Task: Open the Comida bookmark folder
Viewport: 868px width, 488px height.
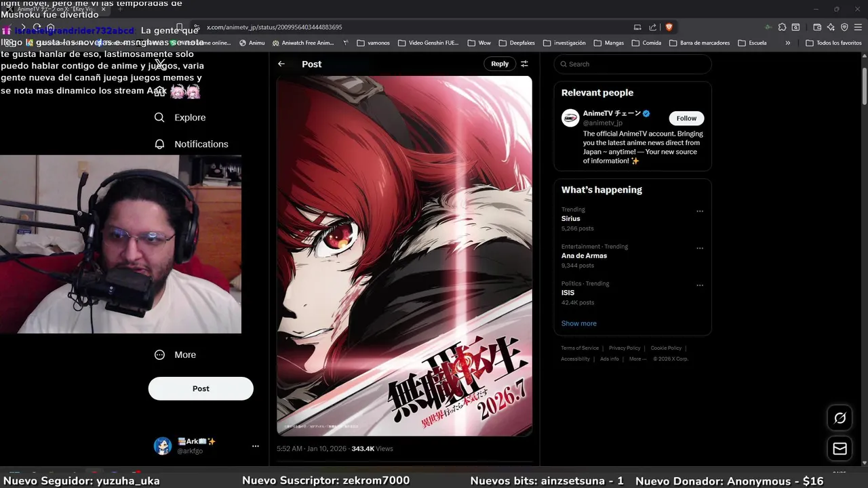Action: click(x=646, y=43)
